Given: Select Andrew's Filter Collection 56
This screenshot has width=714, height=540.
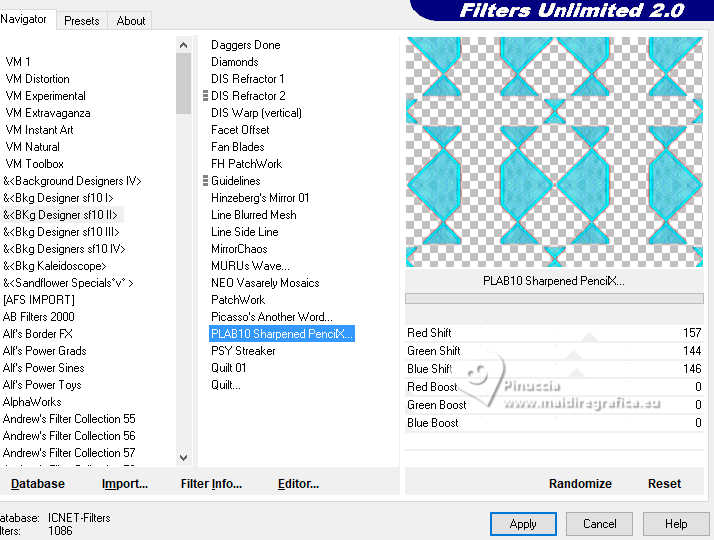Looking at the screenshot, I should click(69, 436).
